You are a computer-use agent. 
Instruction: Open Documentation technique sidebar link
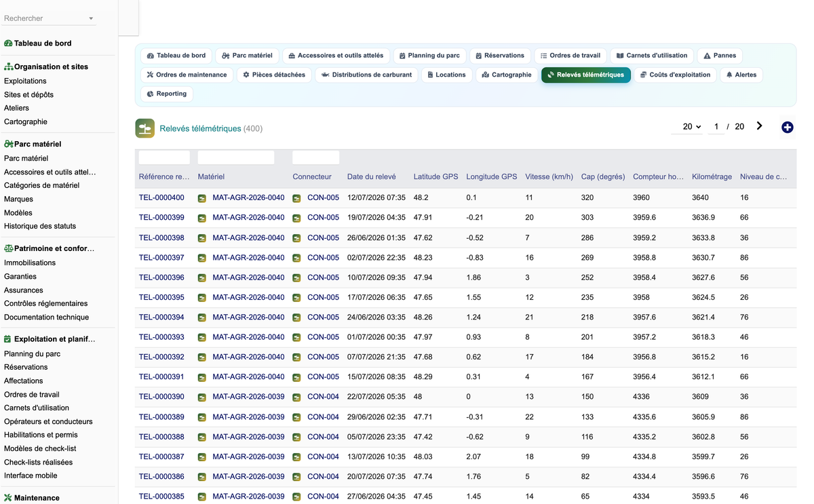(46, 317)
